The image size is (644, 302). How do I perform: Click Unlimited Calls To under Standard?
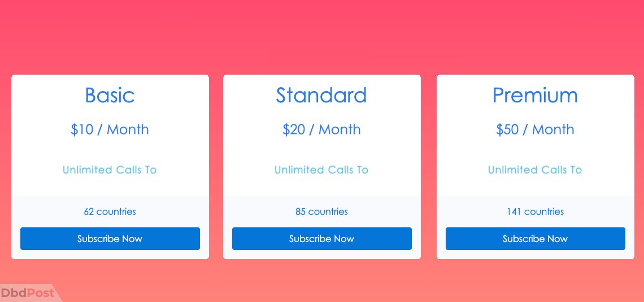pyautogui.click(x=321, y=170)
